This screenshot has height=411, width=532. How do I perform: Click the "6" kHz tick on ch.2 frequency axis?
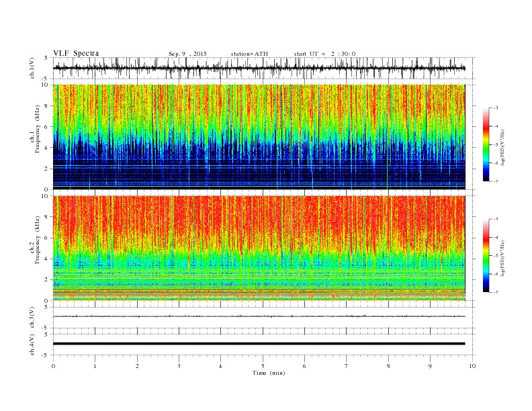pyautogui.click(x=47, y=238)
